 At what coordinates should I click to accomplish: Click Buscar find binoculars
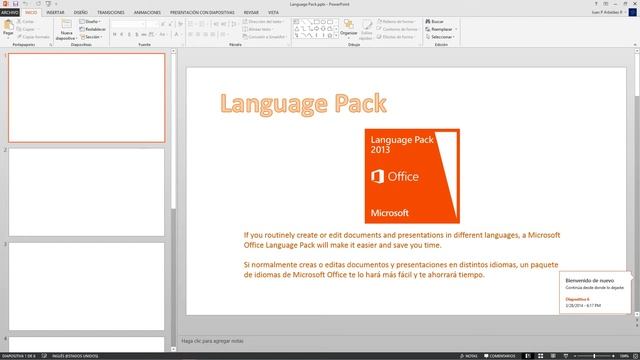click(434, 21)
